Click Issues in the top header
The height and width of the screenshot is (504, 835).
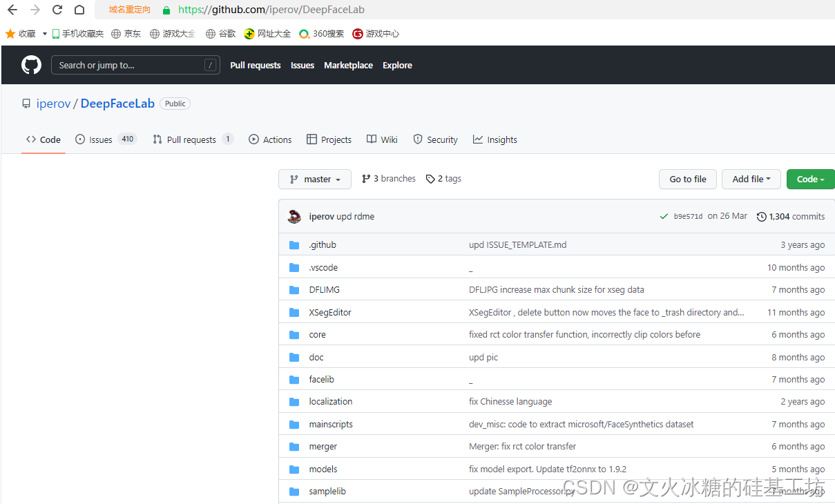303,65
